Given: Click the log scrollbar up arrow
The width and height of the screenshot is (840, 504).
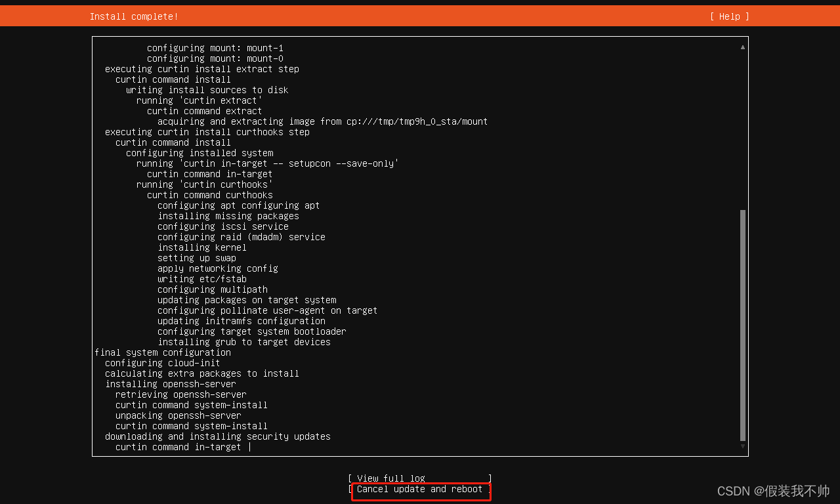Looking at the screenshot, I should click(743, 47).
